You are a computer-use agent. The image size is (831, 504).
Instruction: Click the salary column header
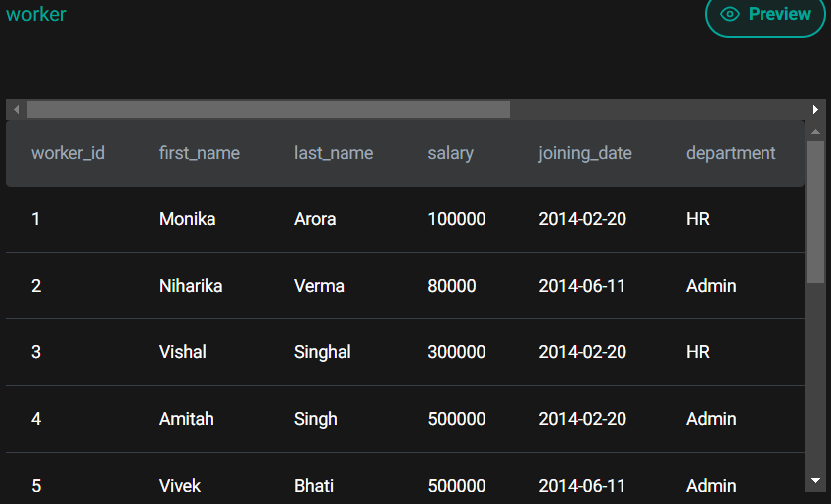(451, 153)
